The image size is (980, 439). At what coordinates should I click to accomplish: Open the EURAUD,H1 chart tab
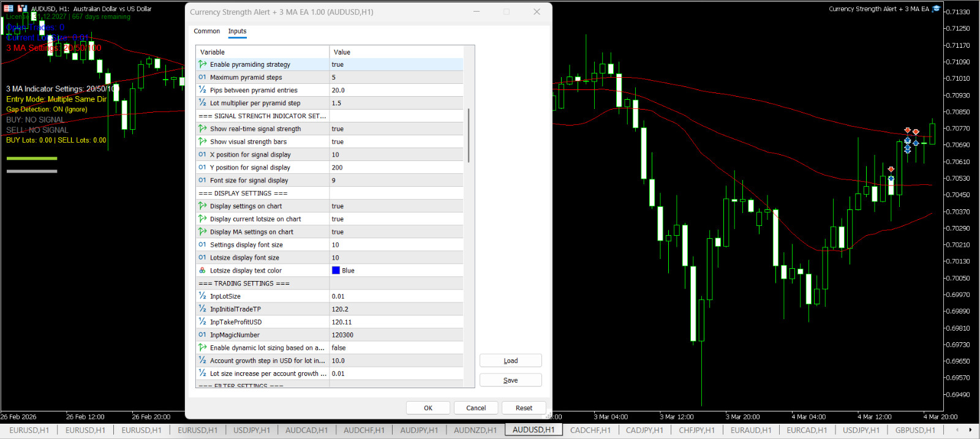751,430
